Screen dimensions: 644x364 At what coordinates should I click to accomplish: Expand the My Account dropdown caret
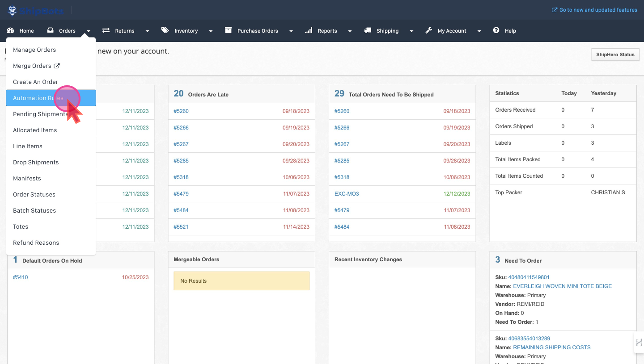click(x=479, y=31)
